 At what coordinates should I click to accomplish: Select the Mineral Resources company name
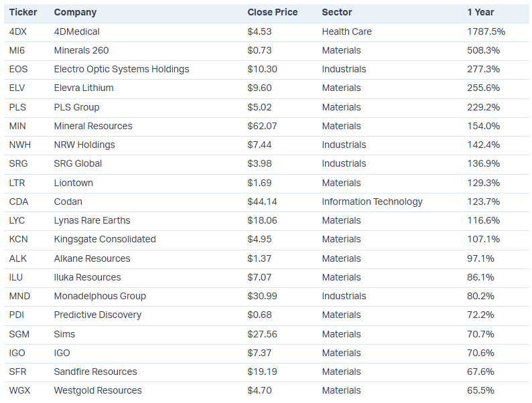93,126
